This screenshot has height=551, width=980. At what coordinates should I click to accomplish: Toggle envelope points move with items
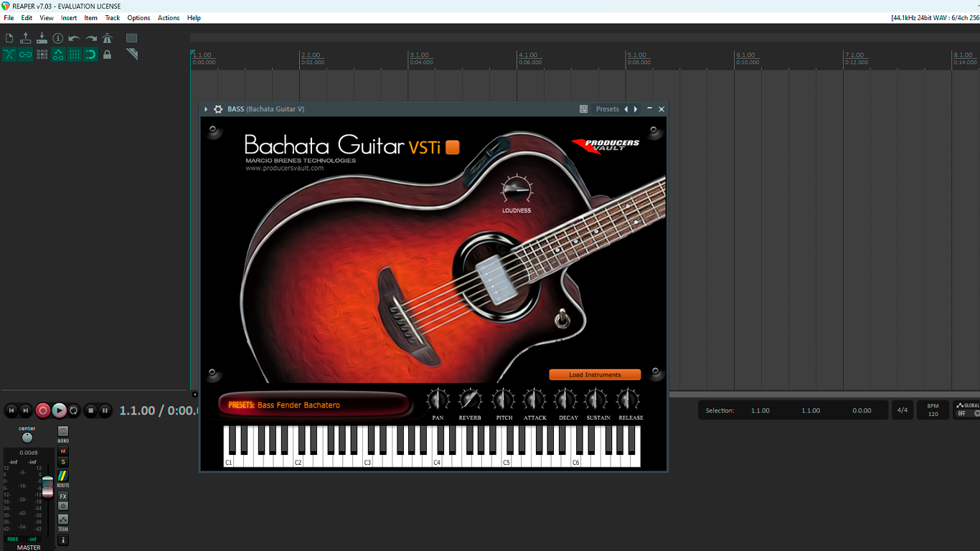click(x=58, y=55)
